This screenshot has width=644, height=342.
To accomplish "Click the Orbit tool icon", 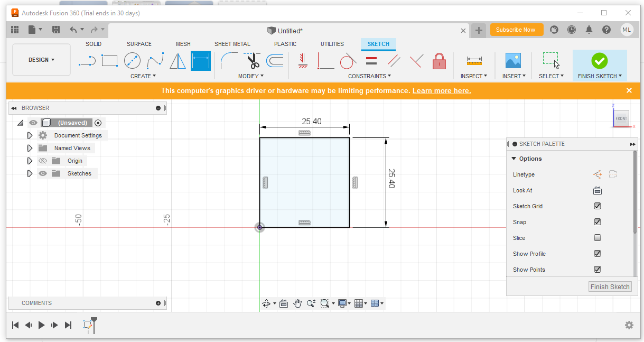I will coord(266,303).
